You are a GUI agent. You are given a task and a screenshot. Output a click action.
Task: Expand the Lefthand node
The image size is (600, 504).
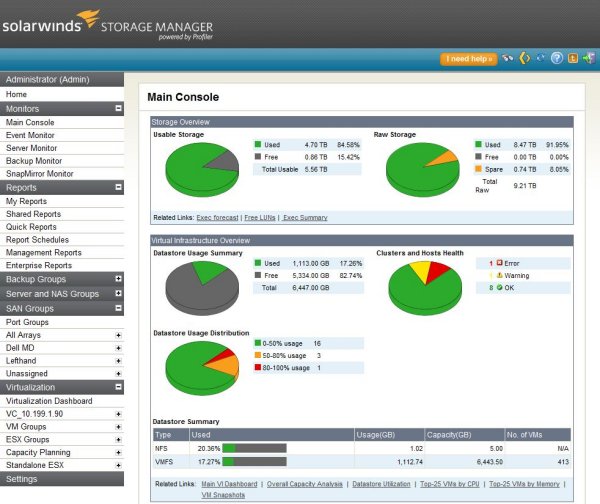[x=119, y=361]
